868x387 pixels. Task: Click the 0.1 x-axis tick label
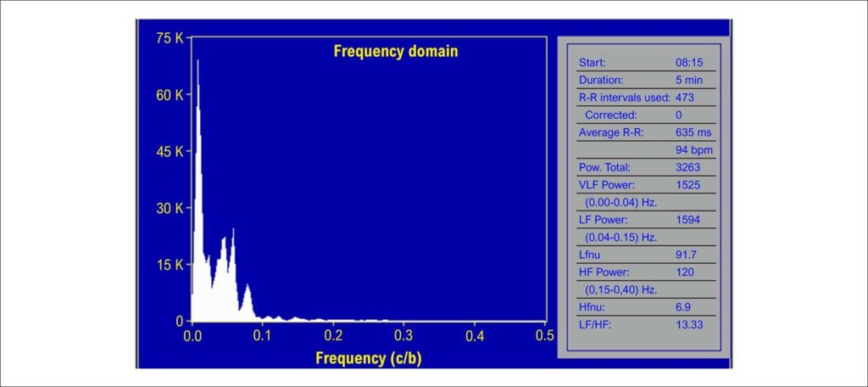[x=263, y=335]
